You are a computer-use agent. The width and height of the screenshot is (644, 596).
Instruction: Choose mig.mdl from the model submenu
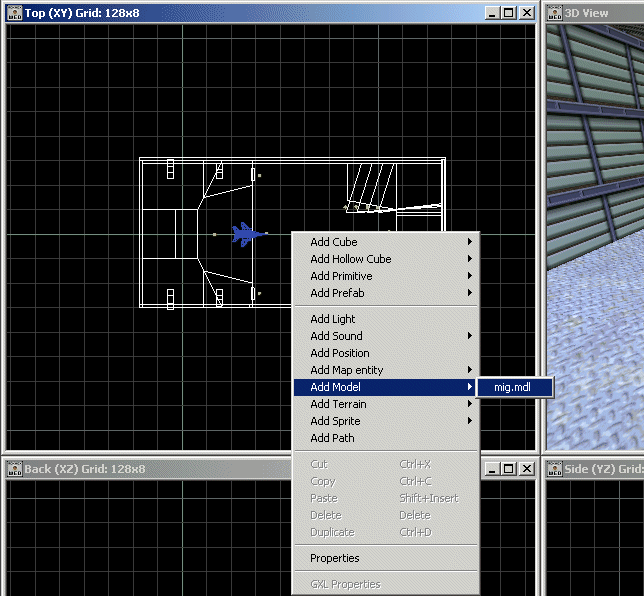[x=512, y=387]
